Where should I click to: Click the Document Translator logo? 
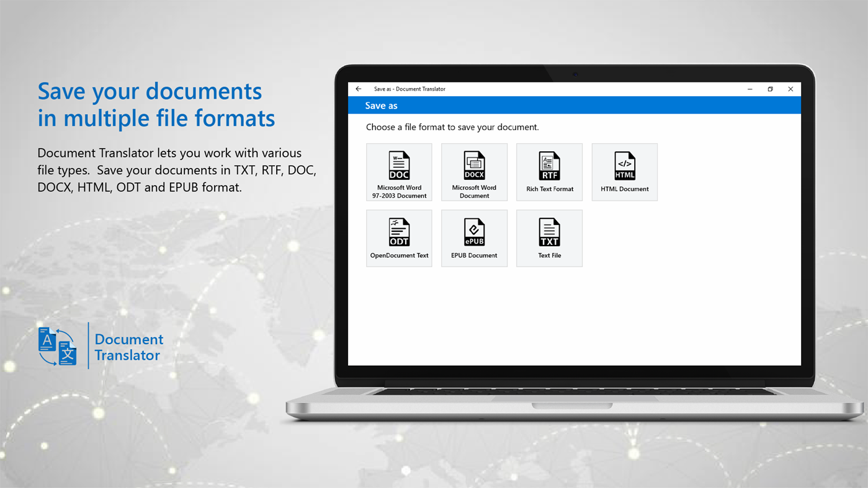click(x=56, y=345)
